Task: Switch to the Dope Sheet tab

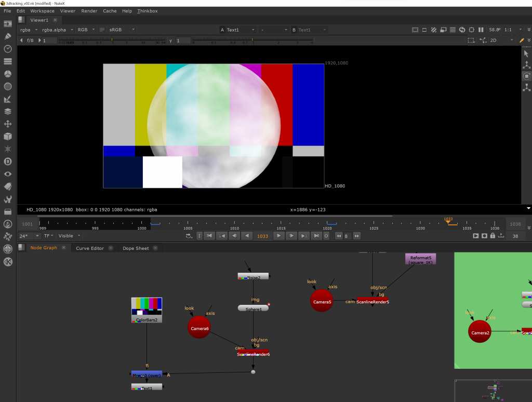Action: coord(136,248)
